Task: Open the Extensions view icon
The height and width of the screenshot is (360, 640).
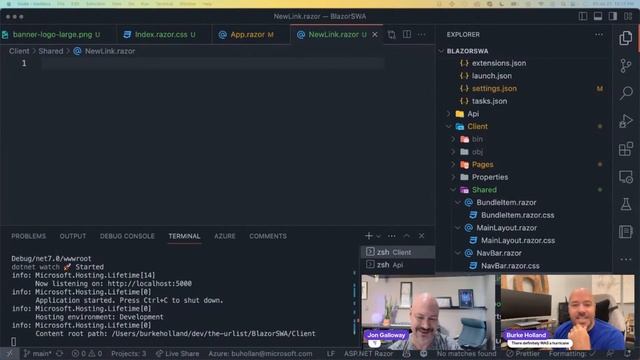Action: point(625,149)
